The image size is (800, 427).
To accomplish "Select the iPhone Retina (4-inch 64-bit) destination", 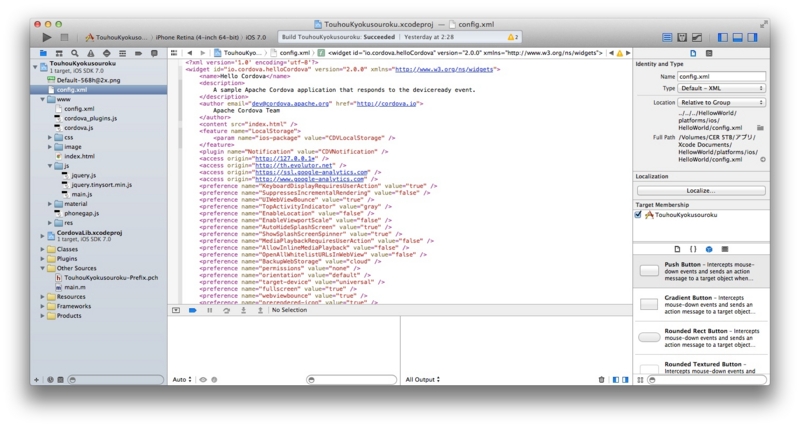I will [197, 37].
